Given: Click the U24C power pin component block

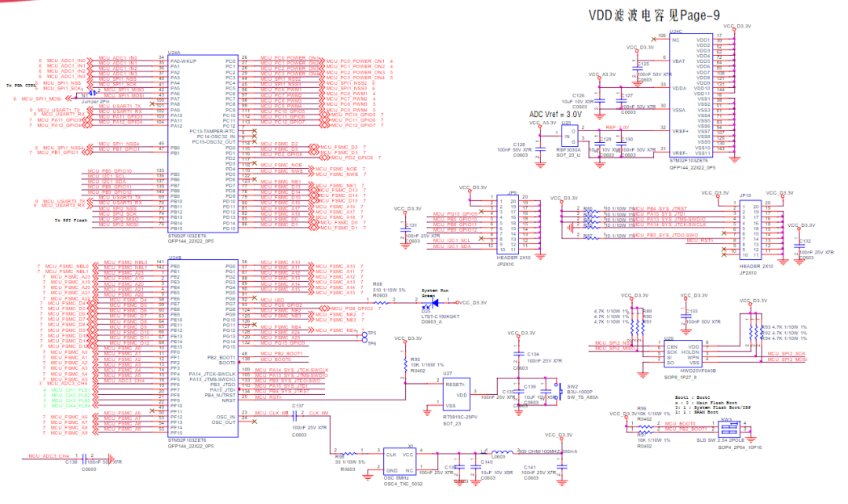Looking at the screenshot, I should point(691,95).
